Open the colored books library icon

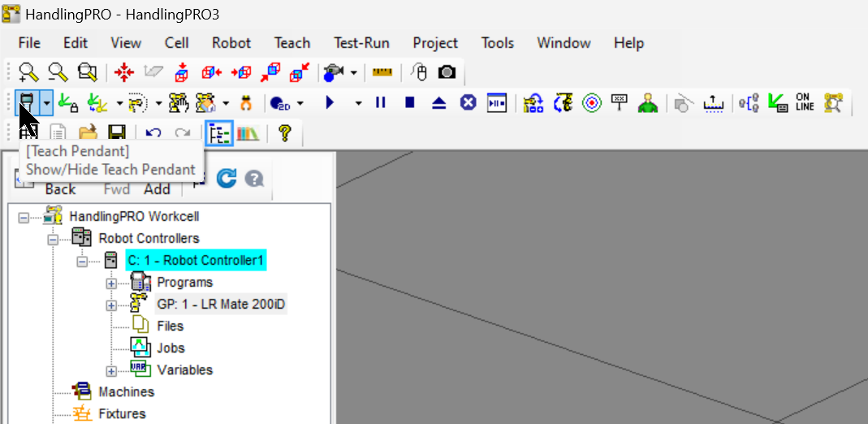[x=248, y=133]
